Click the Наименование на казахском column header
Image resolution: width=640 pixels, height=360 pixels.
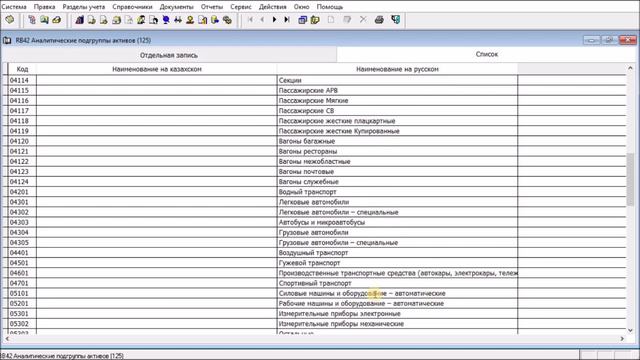[x=157, y=69]
